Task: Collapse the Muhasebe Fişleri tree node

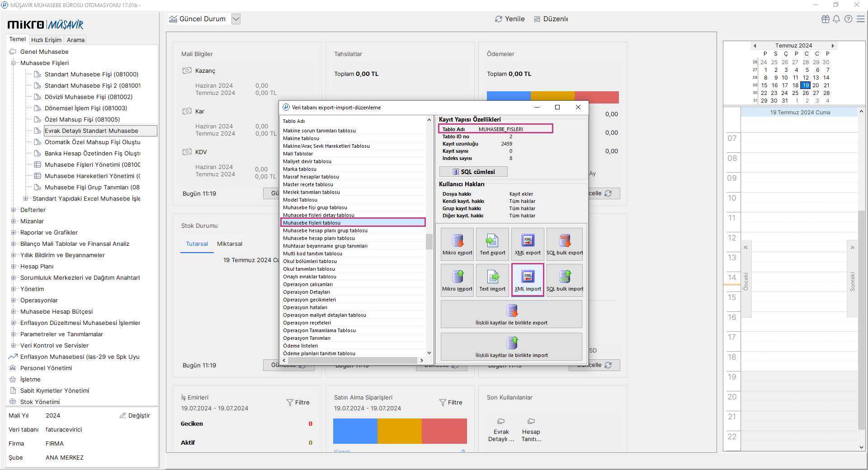Action: pos(14,63)
